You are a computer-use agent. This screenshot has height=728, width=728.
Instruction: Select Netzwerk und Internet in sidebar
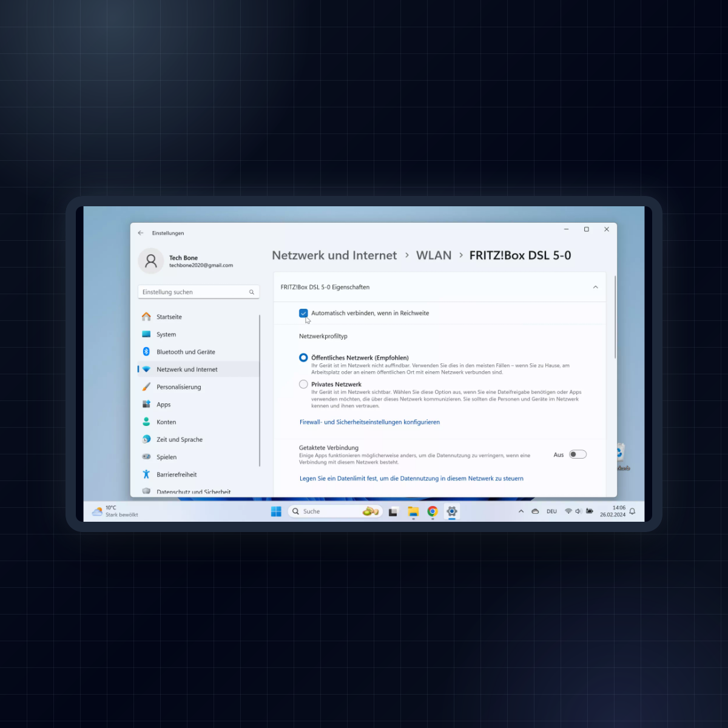click(198, 369)
